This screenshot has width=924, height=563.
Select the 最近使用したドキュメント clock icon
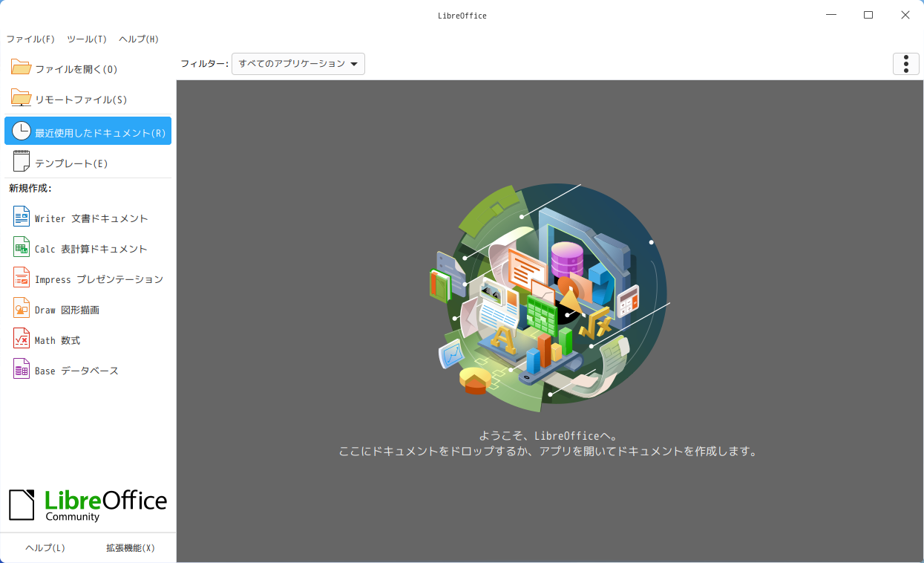(22, 131)
